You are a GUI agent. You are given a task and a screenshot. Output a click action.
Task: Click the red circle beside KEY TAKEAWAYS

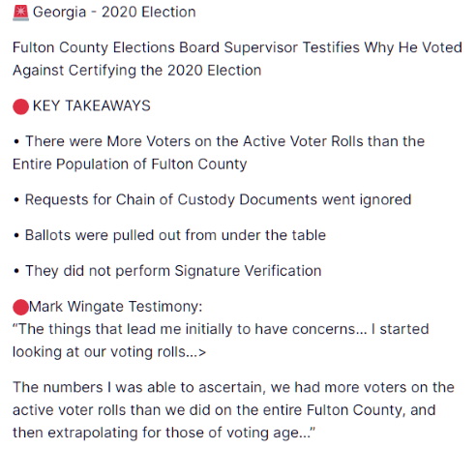click(20, 106)
